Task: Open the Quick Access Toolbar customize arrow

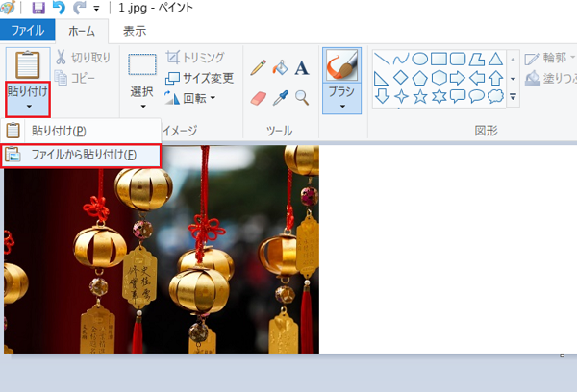Action: click(96, 9)
